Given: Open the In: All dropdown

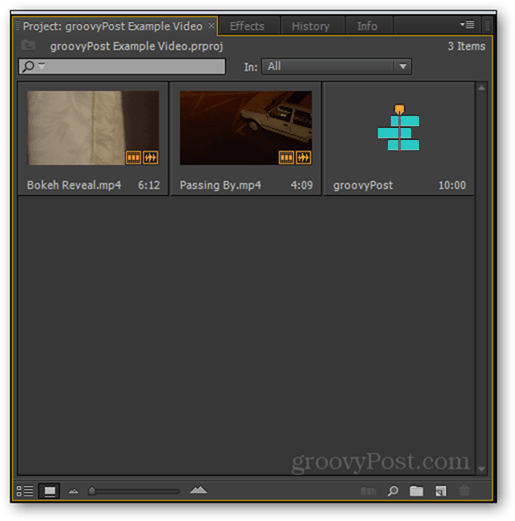Looking at the screenshot, I should click(x=336, y=66).
